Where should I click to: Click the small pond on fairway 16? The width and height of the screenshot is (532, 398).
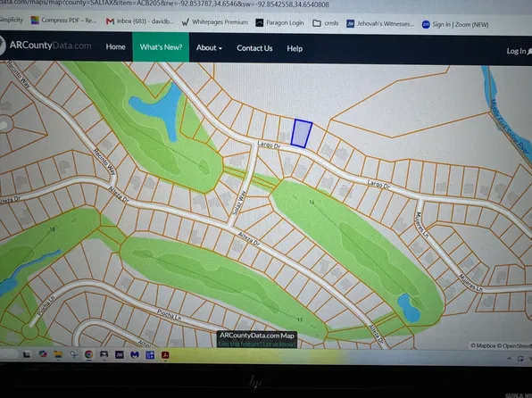tap(409, 308)
